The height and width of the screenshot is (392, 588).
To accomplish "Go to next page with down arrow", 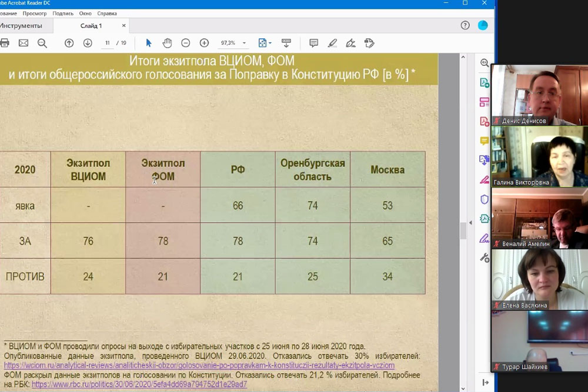I will click(88, 43).
